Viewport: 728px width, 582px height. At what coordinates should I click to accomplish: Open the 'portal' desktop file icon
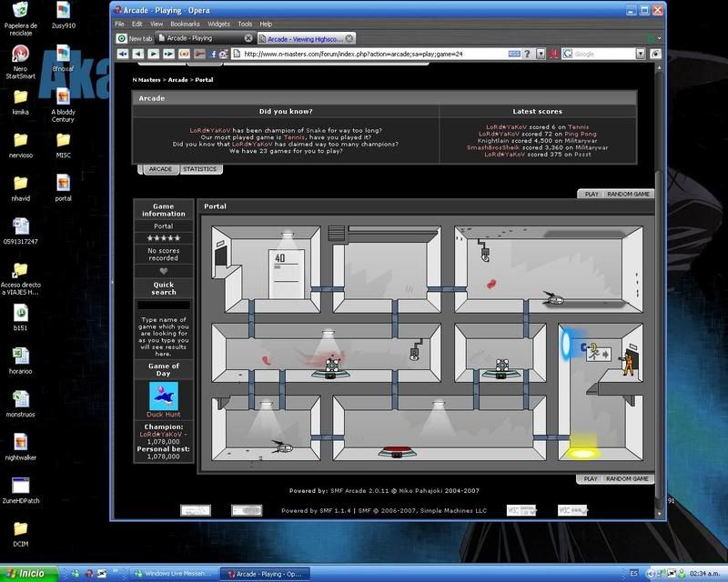[x=63, y=188]
